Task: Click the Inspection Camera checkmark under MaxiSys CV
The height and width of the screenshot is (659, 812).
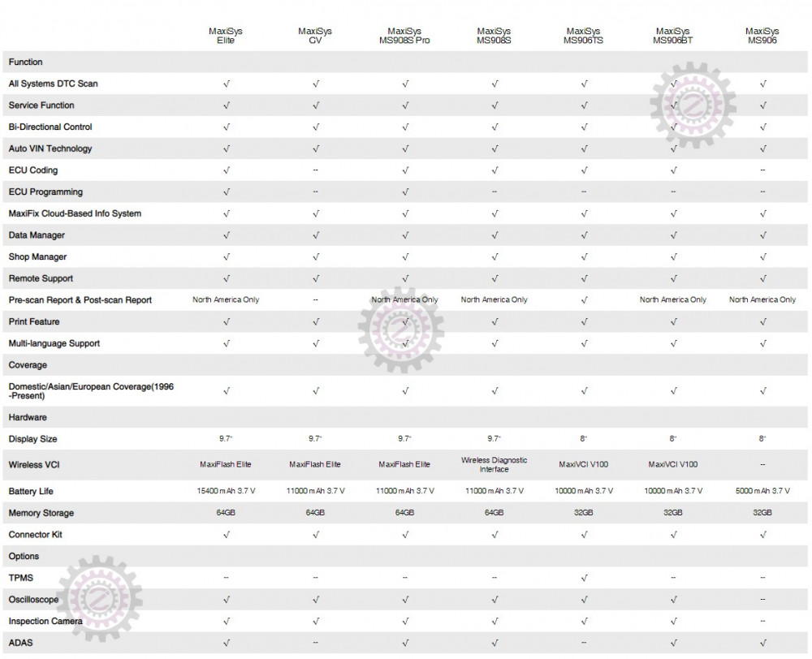Action: [x=315, y=622]
